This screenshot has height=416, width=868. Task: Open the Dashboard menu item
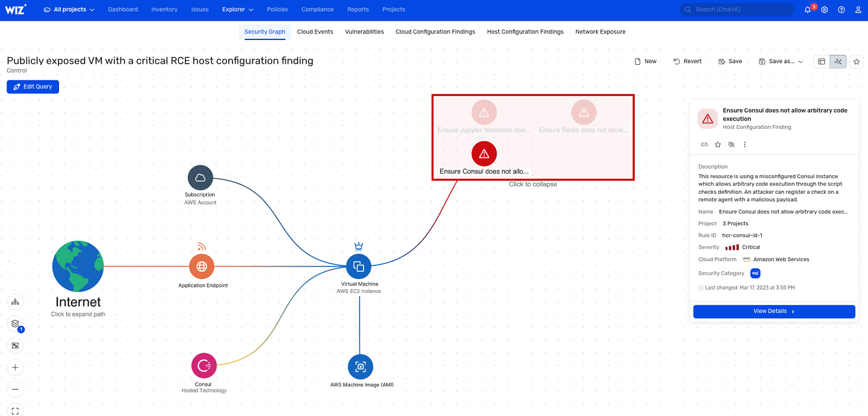pos(123,10)
